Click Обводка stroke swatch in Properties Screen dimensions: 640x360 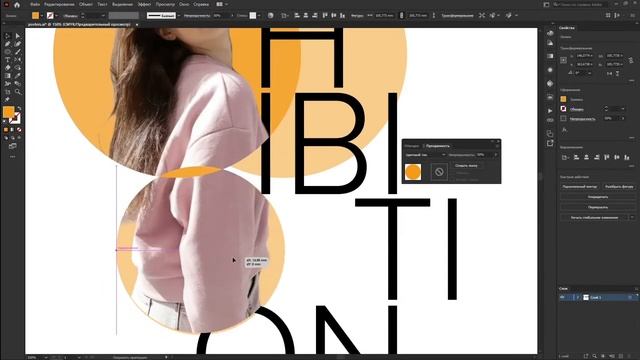click(x=563, y=109)
